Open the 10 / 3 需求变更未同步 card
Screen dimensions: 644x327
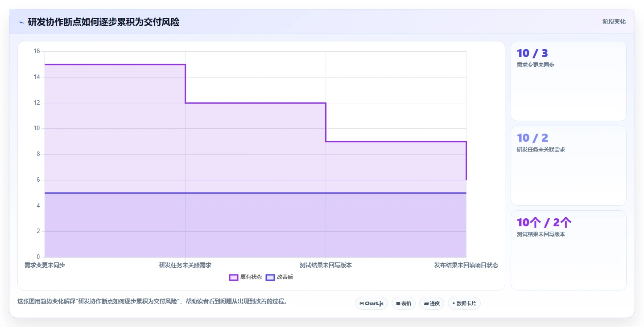click(x=569, y=81)
